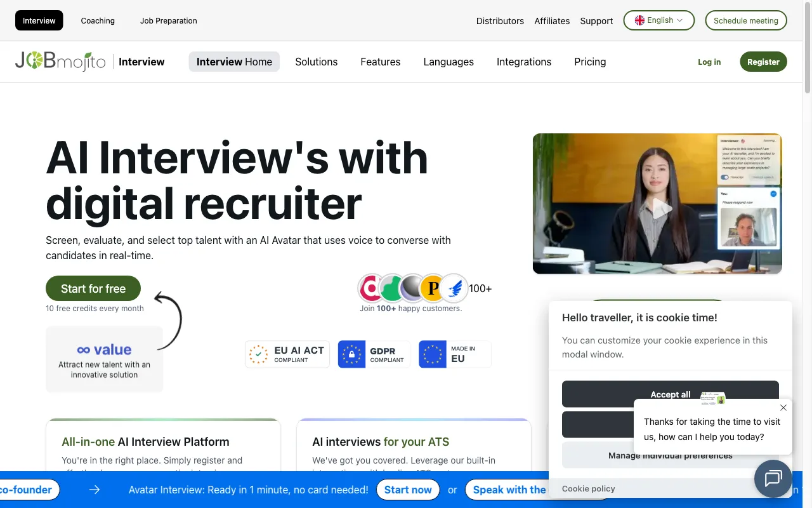
Task: Click the EU AI ACT compliant badge
Action: pyautogui.click(x=287, y=354)
